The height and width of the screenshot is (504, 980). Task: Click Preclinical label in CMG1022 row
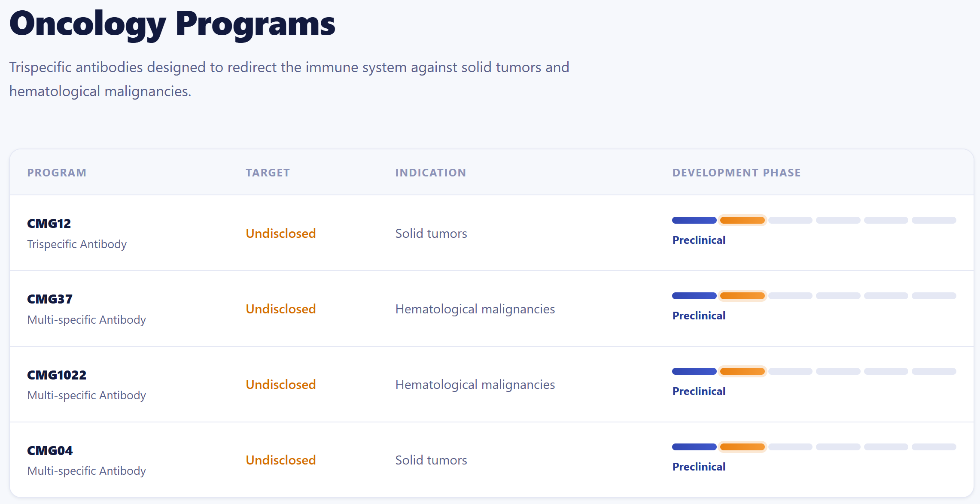click(699, 391)
